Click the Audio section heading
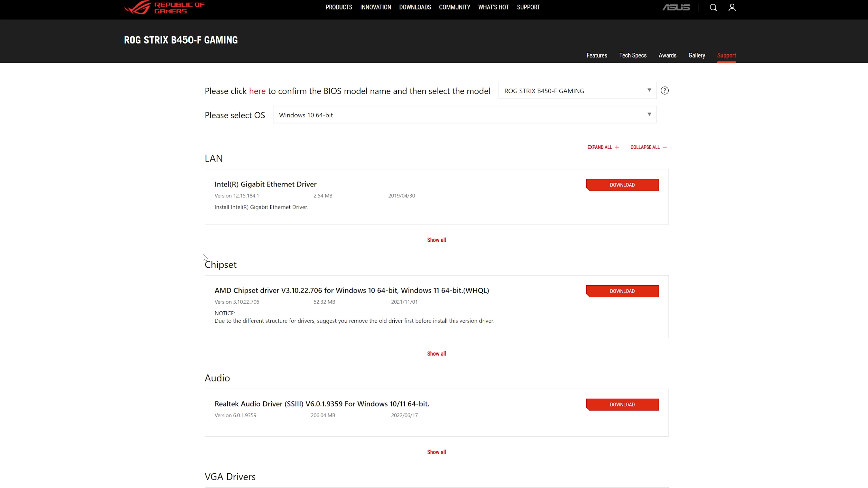Image resolution: width=868 pixels, height=488 pixels. [217, 378]
